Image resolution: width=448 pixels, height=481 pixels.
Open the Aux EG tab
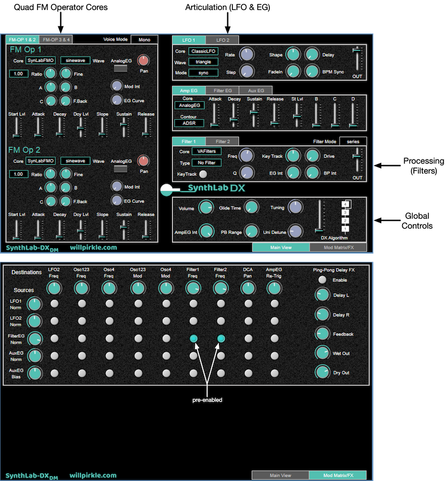(x=256, y=91)
